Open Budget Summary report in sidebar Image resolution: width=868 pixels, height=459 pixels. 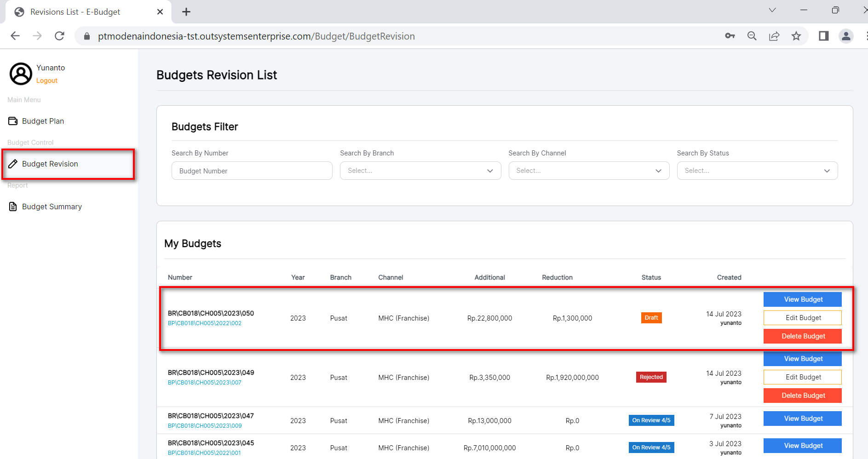[x=52, y=207]
